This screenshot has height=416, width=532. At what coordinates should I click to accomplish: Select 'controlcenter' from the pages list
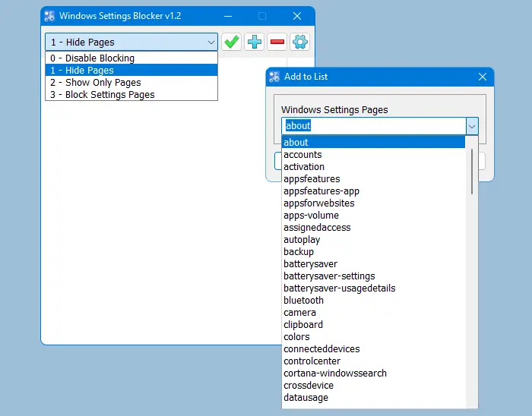coord(374,361)
